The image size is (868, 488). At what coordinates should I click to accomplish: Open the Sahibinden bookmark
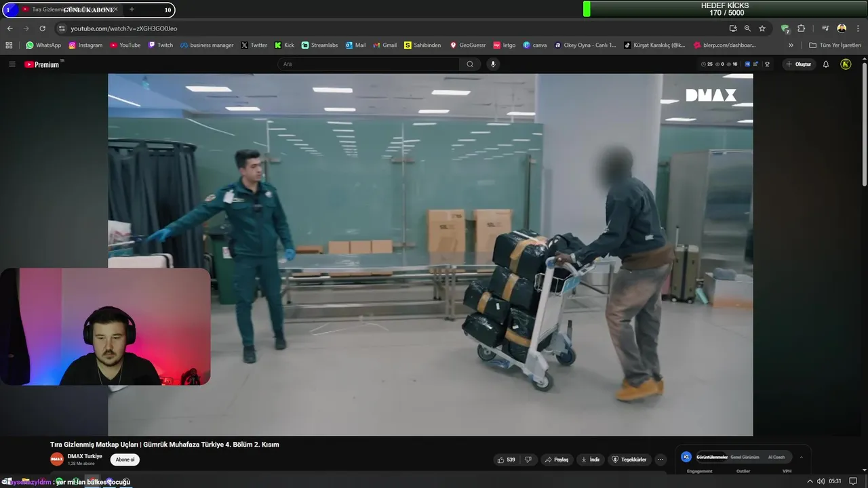(422, 45)
